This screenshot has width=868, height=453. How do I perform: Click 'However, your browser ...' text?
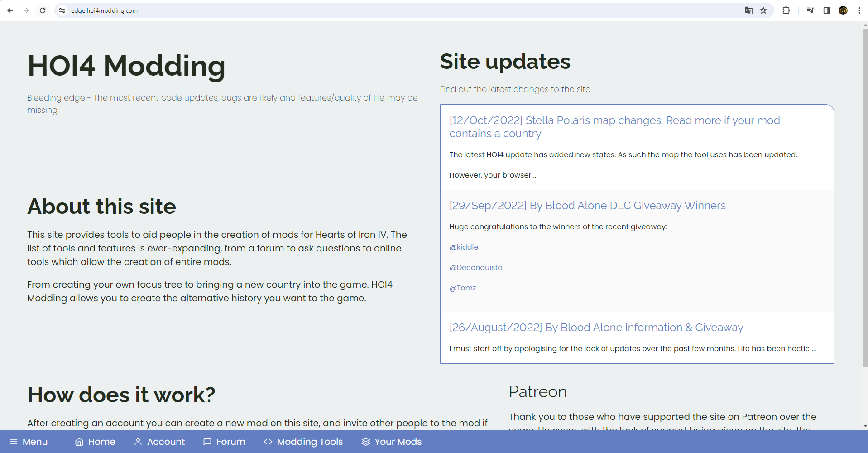[493, 175]
